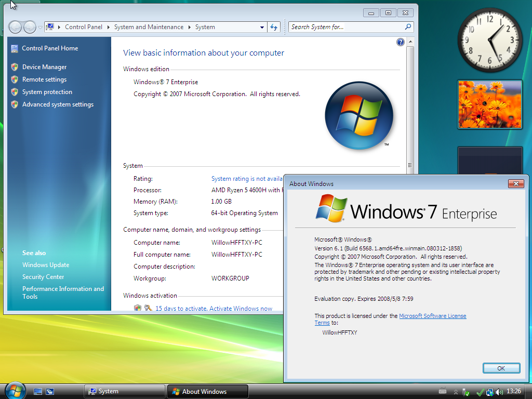
Task: Click the refresh button beside address bar
Action: [x=274, y=27]
